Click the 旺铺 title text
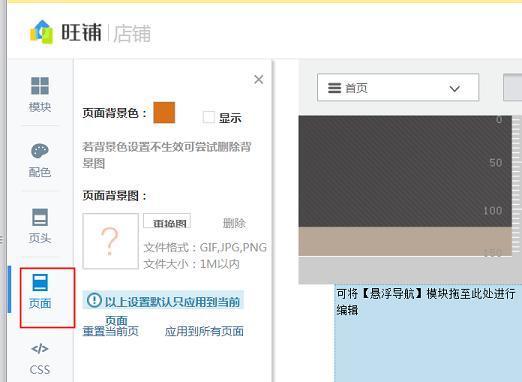The image size is (522, 382). point(81,33)
